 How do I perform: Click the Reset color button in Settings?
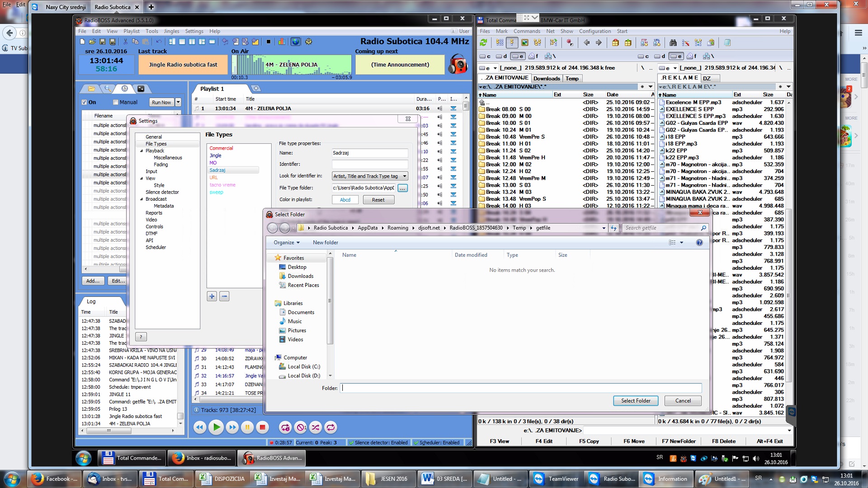pyautogui.click(x=378, y=200)
